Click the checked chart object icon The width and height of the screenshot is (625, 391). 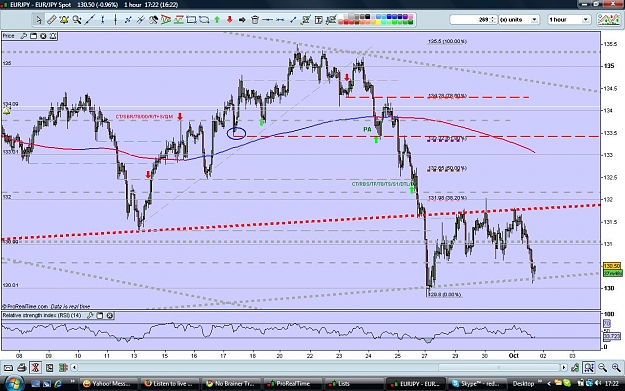click(306, 20)
